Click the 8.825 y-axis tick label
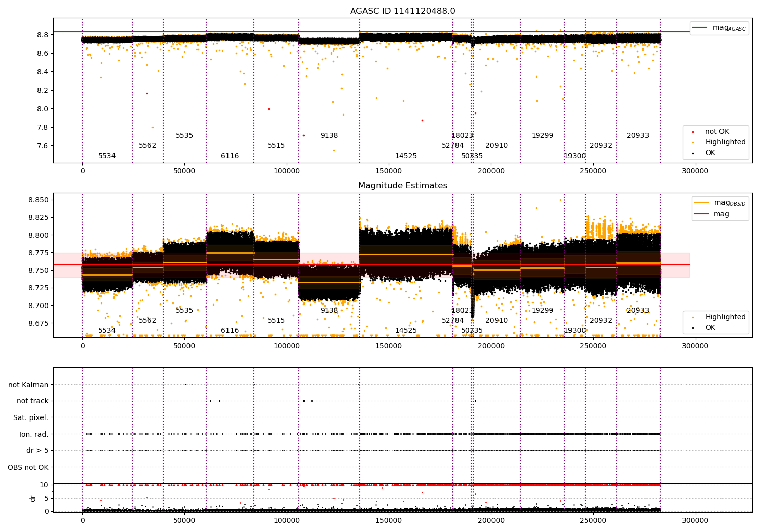Viewport: 760px width, 532px height. 39,217
